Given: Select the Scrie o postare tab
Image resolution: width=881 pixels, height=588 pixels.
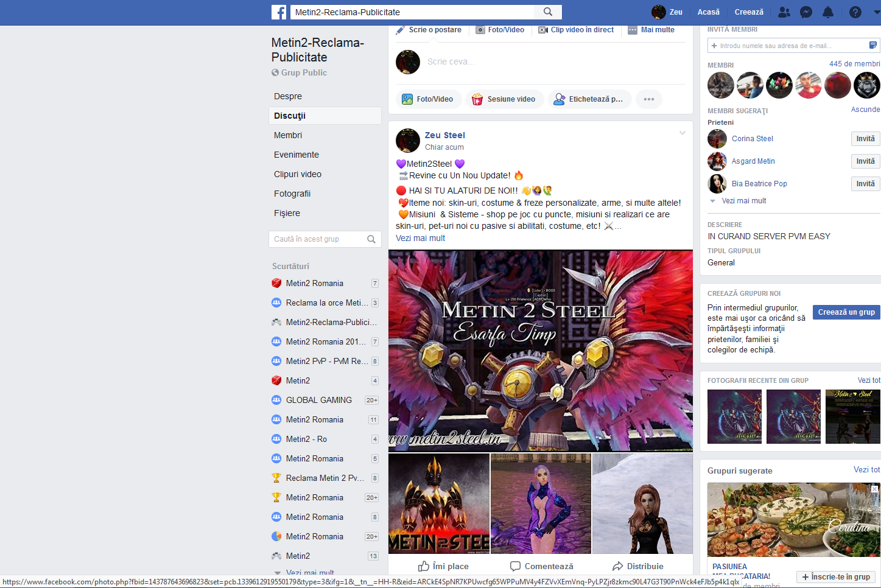Looking at the screenshot, I should pos(429,30).
